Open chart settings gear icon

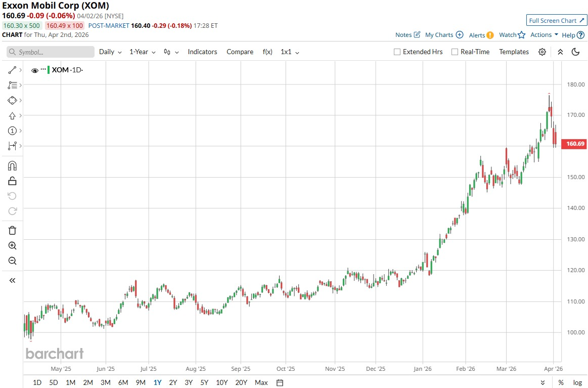pyautogui.click(x=542, y=52)
